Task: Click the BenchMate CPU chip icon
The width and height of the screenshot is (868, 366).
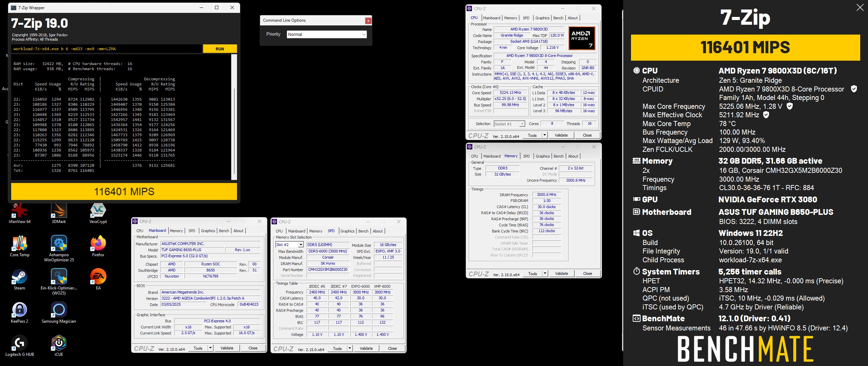Action: 636,70
